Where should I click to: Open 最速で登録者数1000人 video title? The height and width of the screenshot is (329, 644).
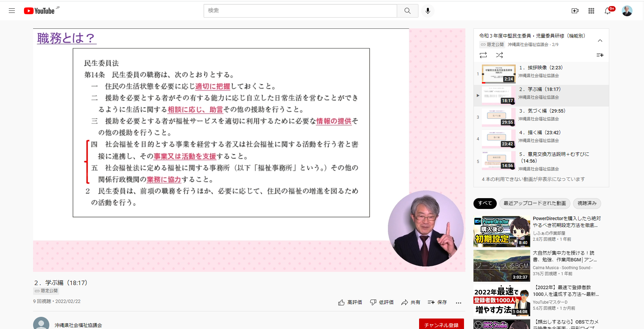pyautogui.click(x=566, y=291)
